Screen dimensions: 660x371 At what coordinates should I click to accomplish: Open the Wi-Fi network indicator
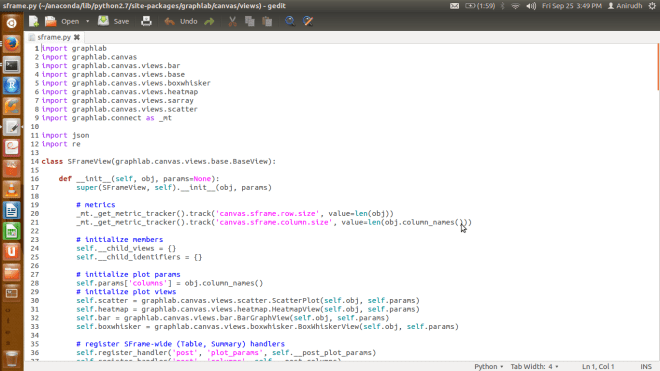point(515,6)
